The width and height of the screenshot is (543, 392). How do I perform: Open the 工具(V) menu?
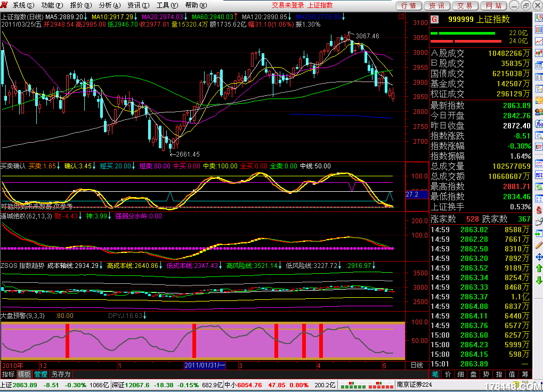coord(167,5)
